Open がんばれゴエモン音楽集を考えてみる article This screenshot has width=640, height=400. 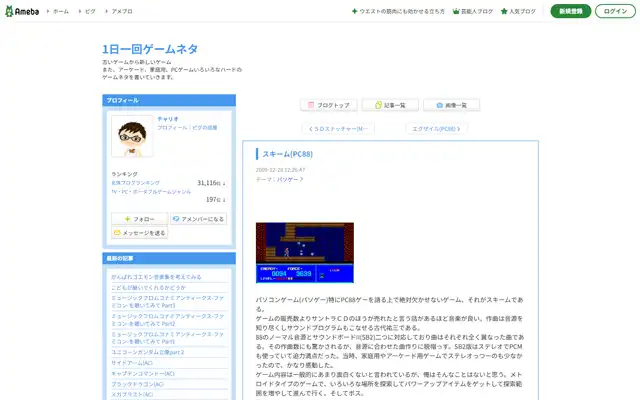pos(156,277)
